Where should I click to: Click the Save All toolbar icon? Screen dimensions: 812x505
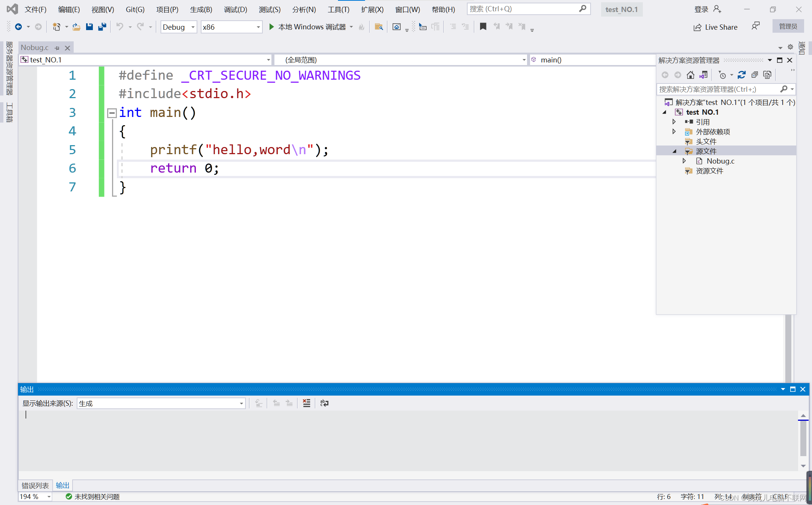pyautogui.click(x=102, y=27)
